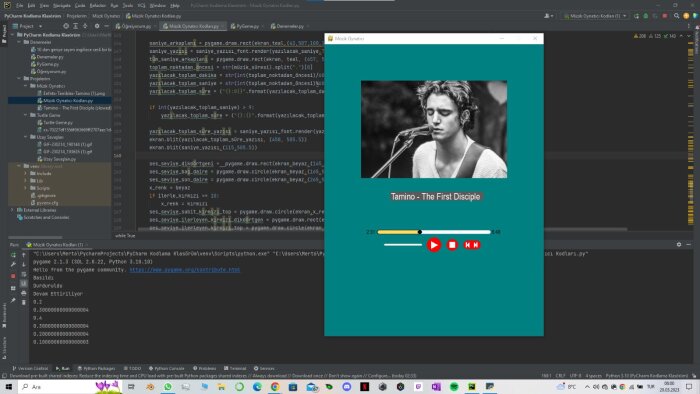This screenshot has height=394, width=700.
Task: Open the IDE updates icon in toolbar
Action: click(x=686, y=16)
